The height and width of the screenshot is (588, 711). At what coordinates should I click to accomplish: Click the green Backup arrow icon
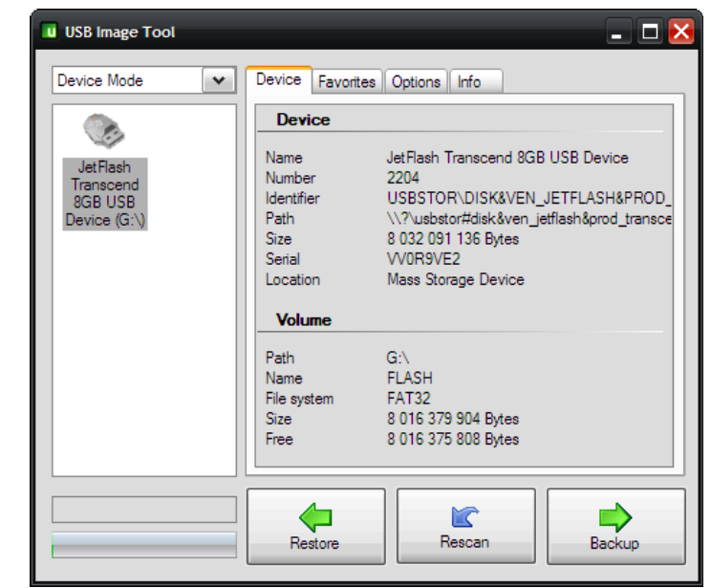pyautogui.click(x=614, y=517)
